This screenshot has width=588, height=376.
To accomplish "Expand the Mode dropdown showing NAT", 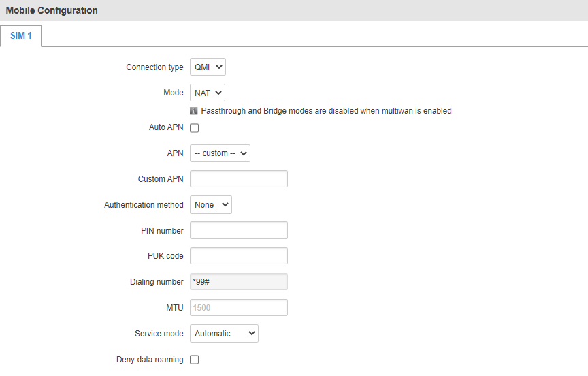I will coord(208,93).
